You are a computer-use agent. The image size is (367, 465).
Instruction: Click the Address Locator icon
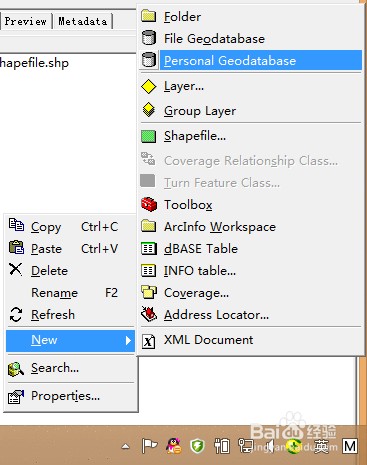(149, 314)
